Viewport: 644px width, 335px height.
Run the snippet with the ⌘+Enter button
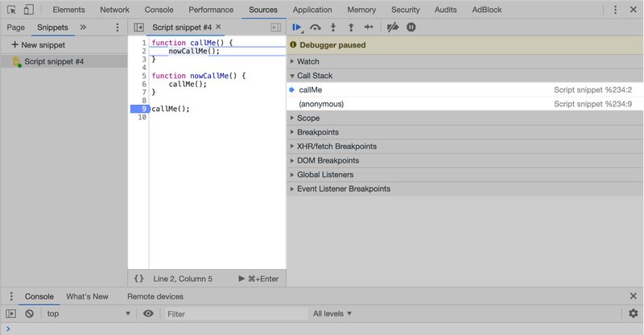click(258, 279)
